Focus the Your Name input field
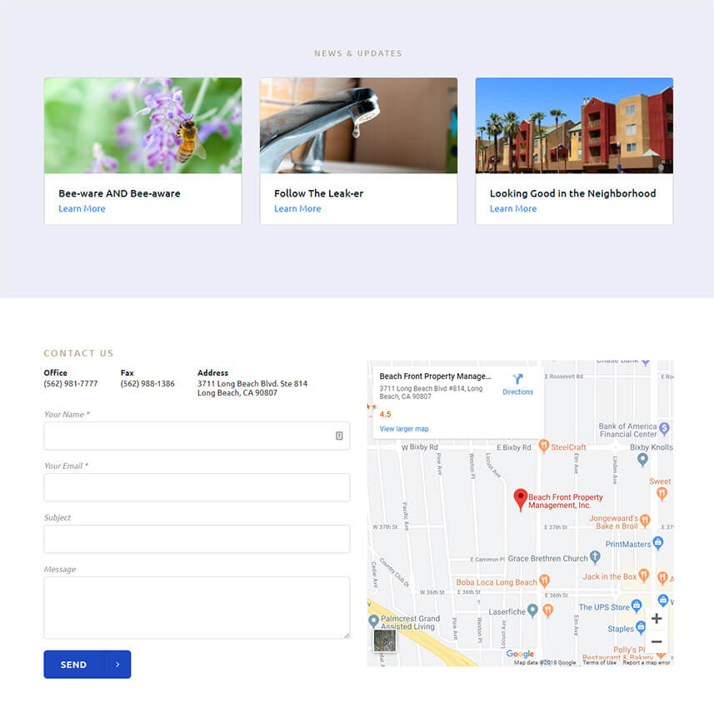The height and width of the screenshot is (728, 714). [x=197, y=436]
